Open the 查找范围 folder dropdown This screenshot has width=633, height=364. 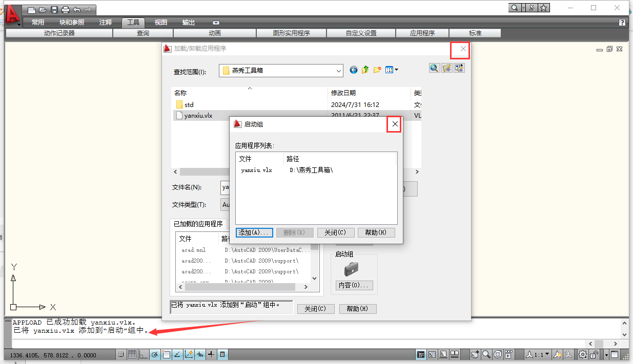pos(338,71)
